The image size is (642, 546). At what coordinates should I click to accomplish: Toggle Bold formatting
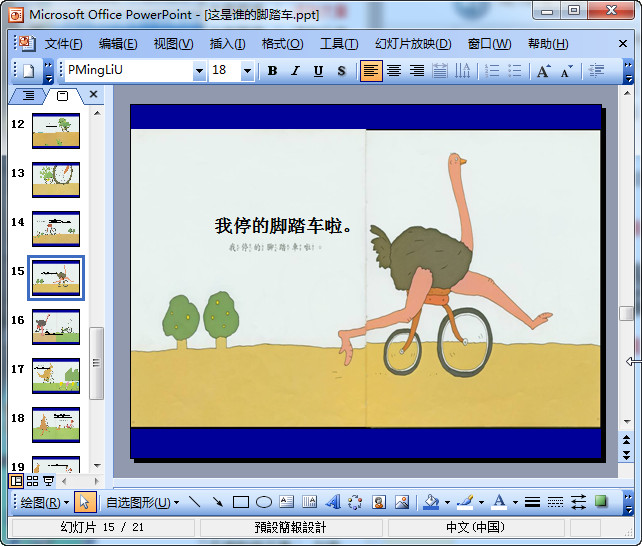[x=272, y=71]
